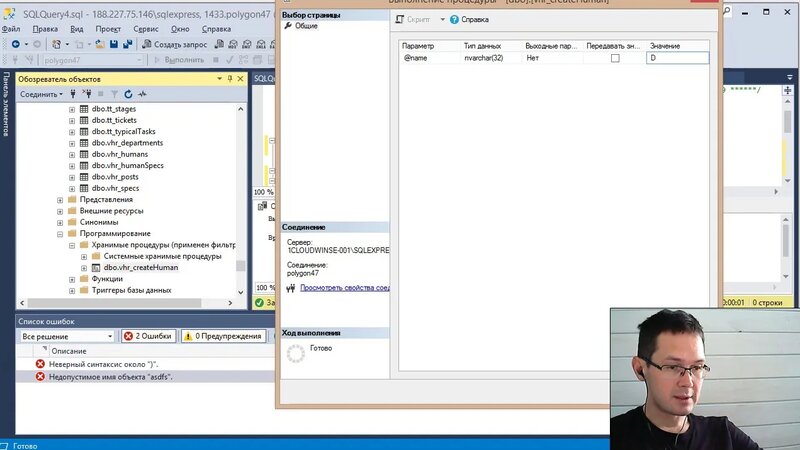The image size is (800, 450).
Task: Toggle the 2 Ошибки errors filter button
Action: pyautogui.click(x=148, y=336)
